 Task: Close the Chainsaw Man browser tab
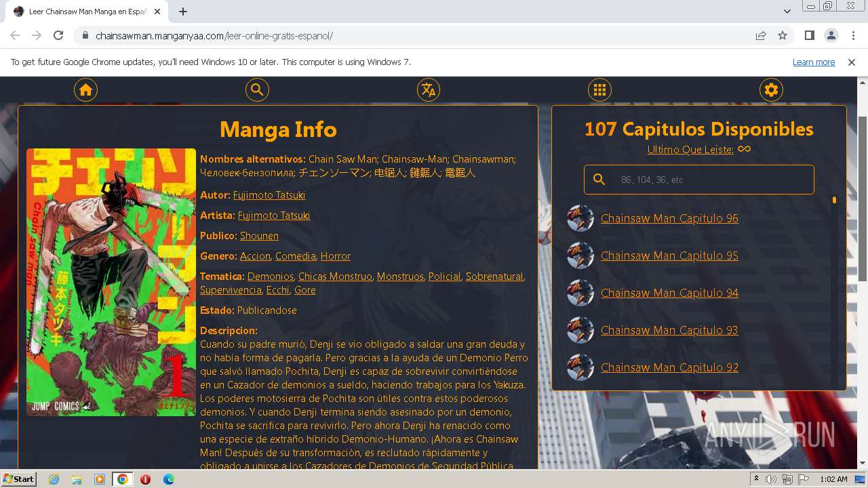[x=158, y=12]
